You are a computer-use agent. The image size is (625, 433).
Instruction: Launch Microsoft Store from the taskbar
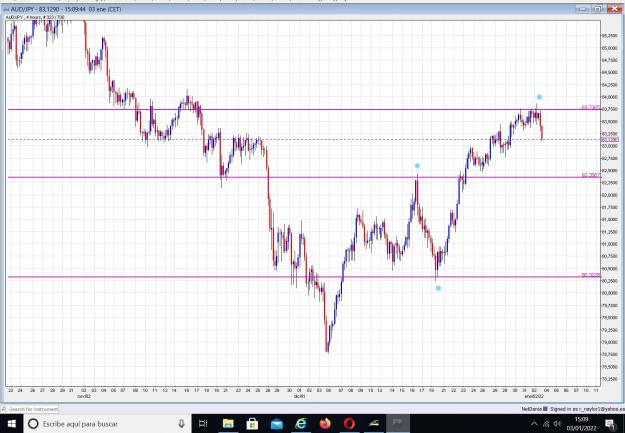tap(252, 423)
